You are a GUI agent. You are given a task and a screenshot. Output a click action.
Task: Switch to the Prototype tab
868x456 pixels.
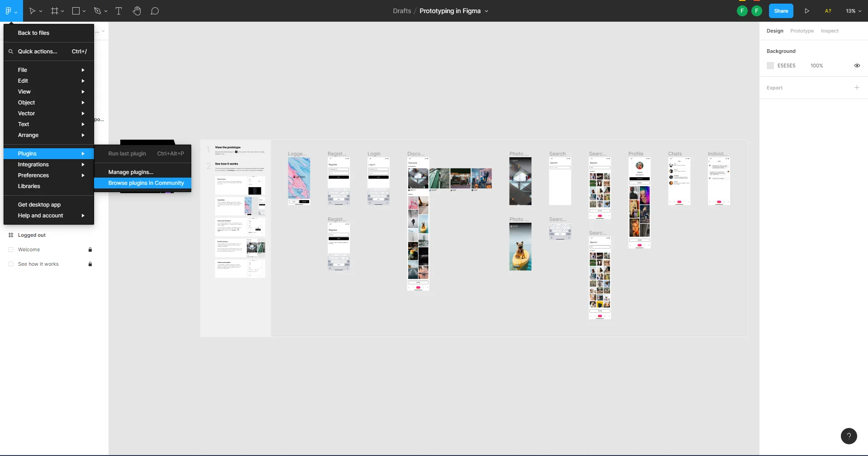coord(802,31)
